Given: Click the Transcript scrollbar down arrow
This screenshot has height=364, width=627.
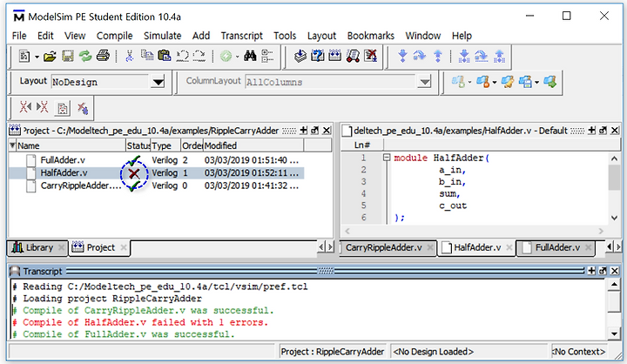Looking at the screenshot, I should (614, 334).
